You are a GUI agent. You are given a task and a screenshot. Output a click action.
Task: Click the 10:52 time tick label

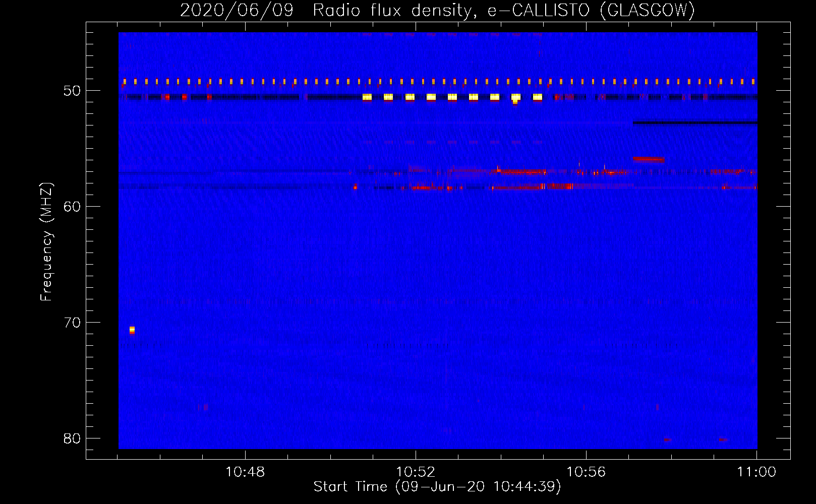(416, 472)
